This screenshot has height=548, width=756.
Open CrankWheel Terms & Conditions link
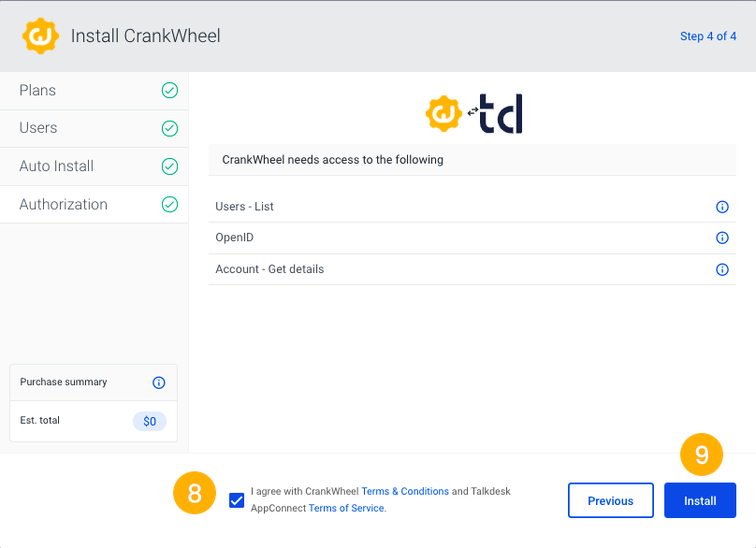pos(405,491)
